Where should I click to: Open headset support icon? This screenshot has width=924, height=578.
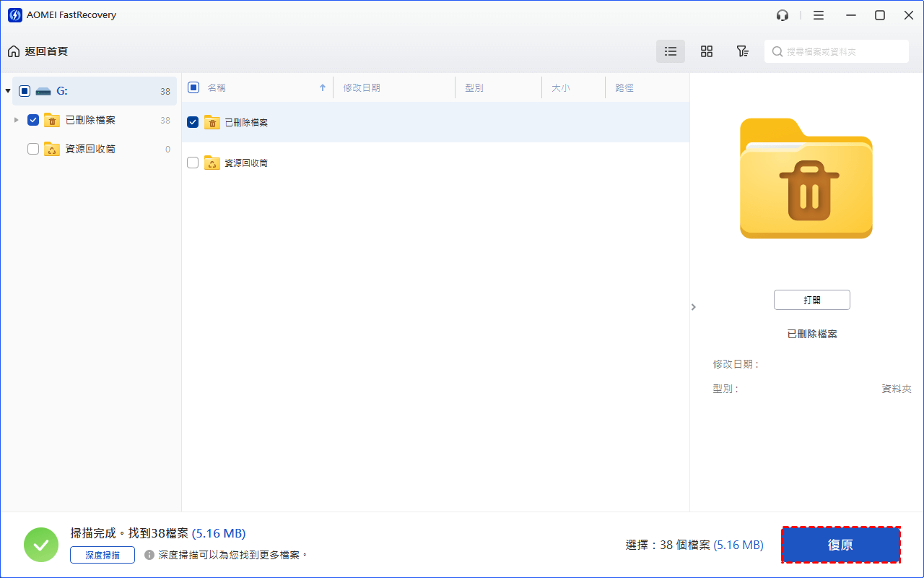point(783,15)
